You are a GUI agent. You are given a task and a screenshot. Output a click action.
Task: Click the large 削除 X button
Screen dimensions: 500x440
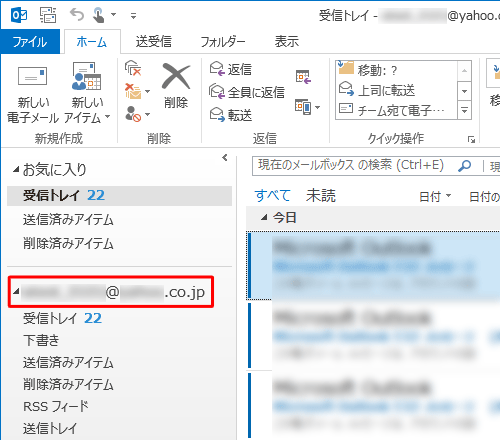pyautogui.click(x=176, y=86)
